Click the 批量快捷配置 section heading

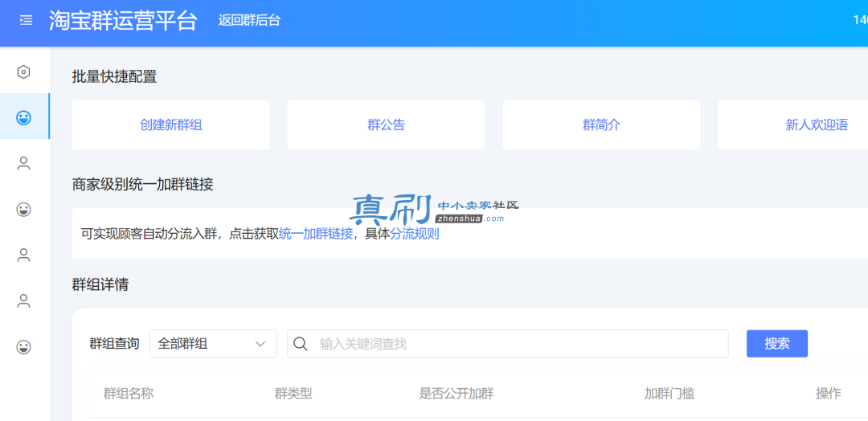coord(115,77)
